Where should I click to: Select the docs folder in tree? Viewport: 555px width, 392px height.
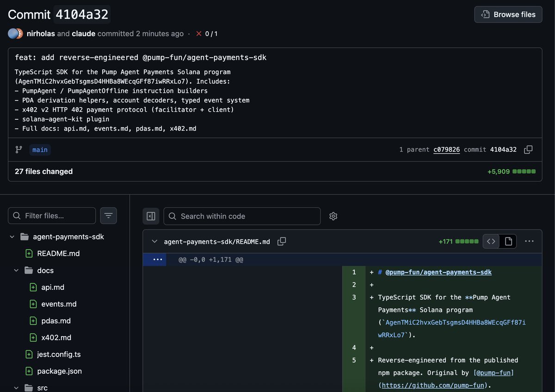45,270
